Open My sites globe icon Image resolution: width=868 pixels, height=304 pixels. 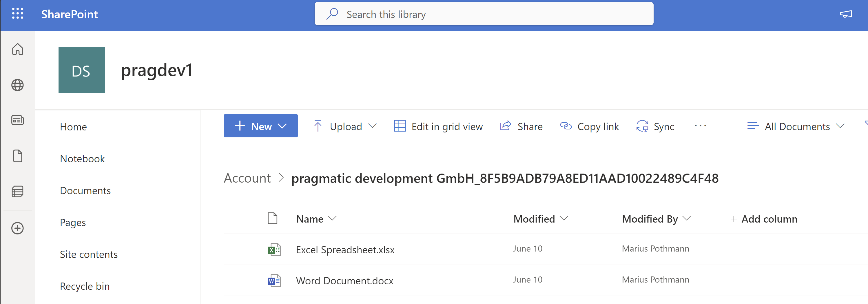pos(17,85)
